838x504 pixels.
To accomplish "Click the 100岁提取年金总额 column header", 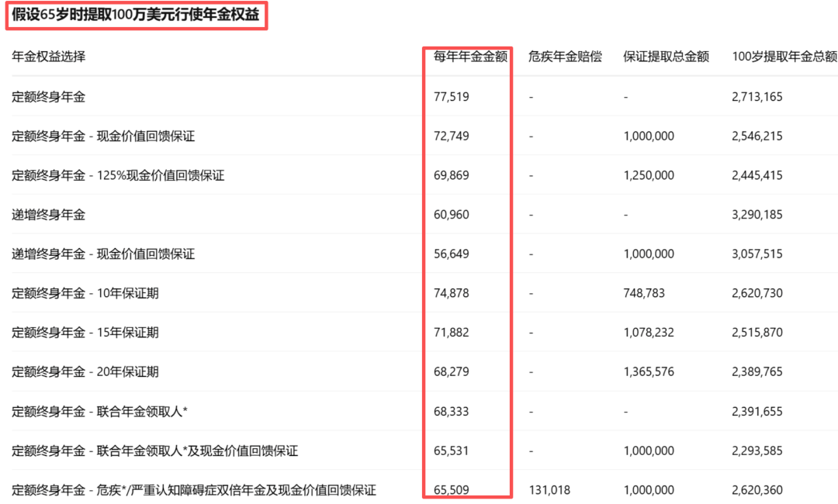I will point(784,57).
